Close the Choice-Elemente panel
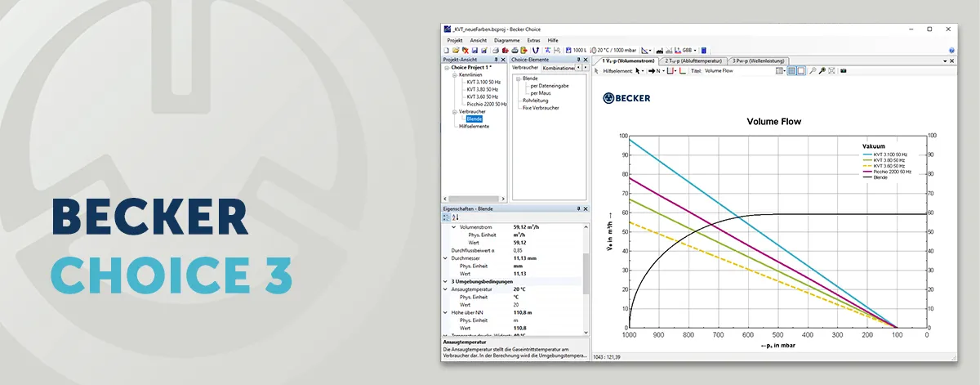This screenshot has height=385, width=980. point(586,60)
